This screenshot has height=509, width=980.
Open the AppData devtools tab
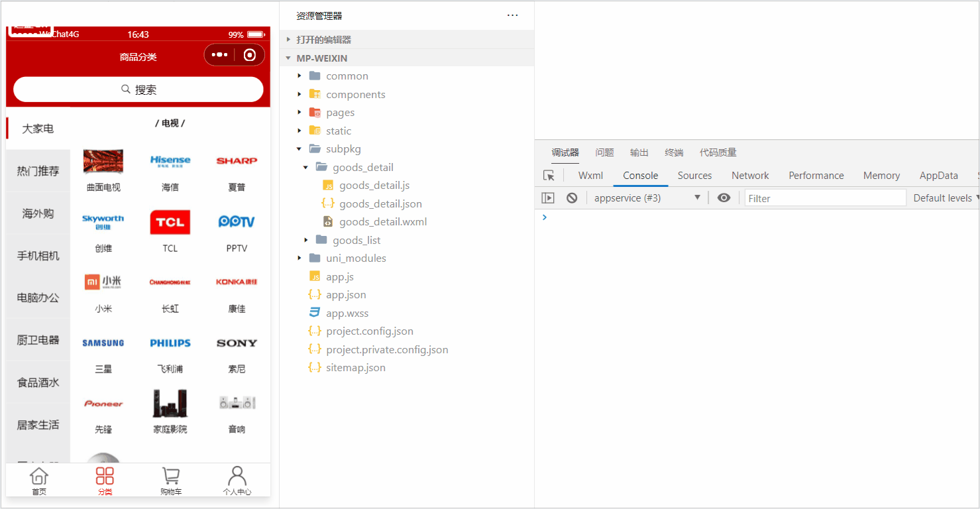939,176
